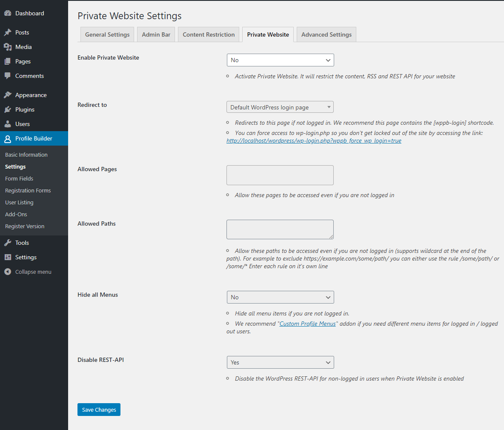Viewport: 504px width, 430px height.
Task: Open the Register Version submenu
Action: [25, 226]
